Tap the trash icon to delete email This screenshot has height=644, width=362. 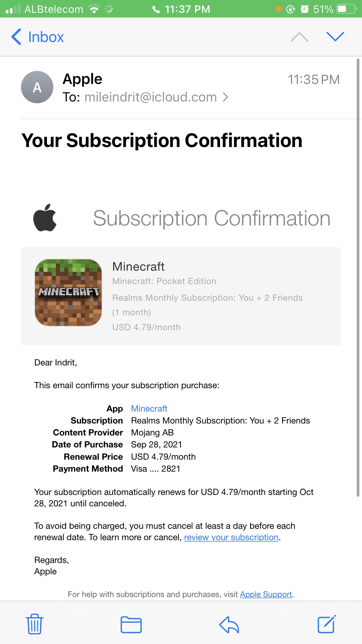[35, 624]
